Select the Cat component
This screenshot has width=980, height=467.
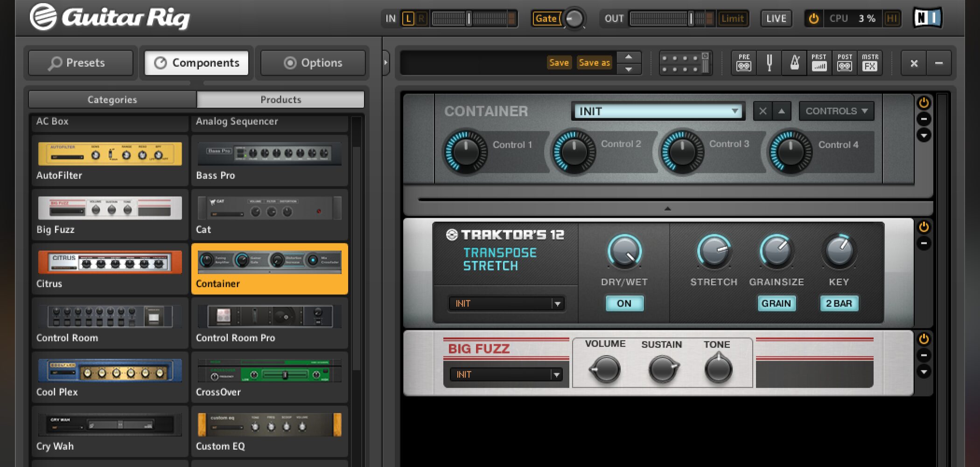tap(270, 215)
